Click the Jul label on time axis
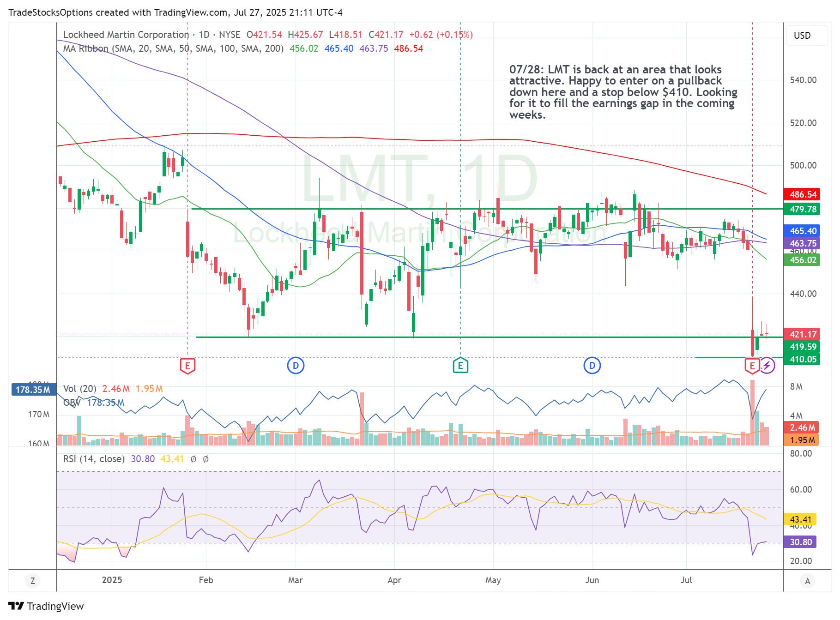This screenshot has height=620, width=840. pyautogui.click(x=686, y=580)
